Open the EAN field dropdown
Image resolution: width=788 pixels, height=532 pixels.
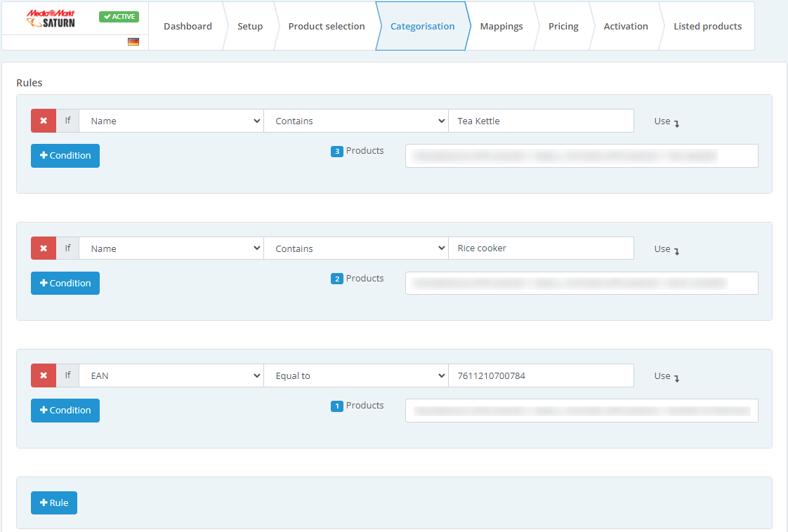click(171, 375)
